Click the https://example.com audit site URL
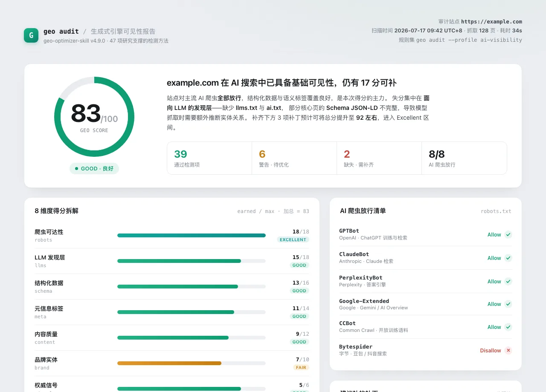 click(x=491, y=21)
